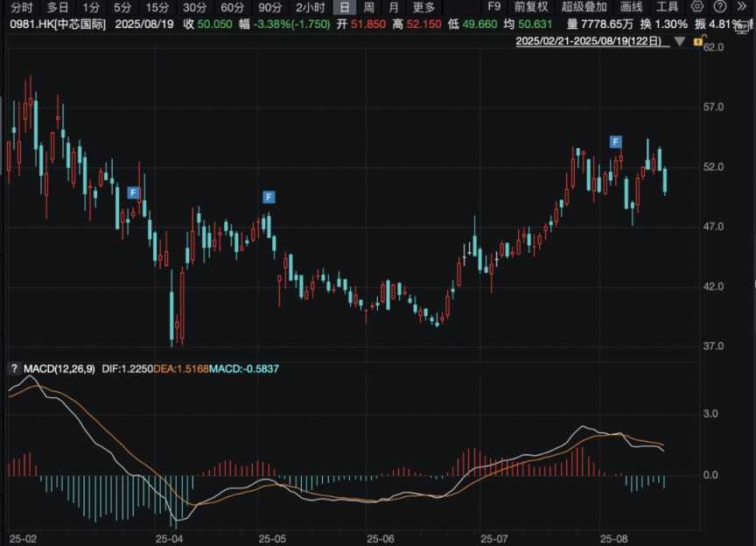Click the F marker above the late-March candles

tap(133, 192)
